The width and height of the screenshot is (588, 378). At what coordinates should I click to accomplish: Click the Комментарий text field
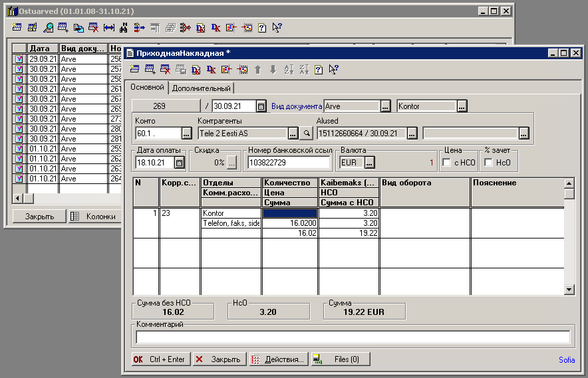pos(353,337)
